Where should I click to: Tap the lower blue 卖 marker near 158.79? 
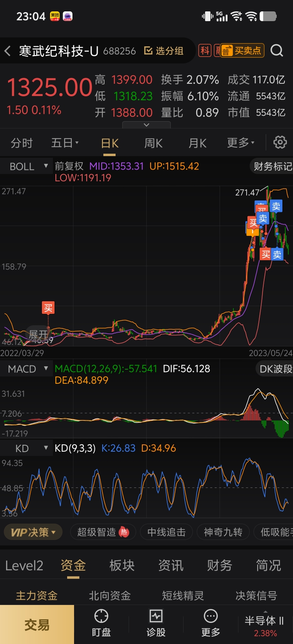(277, 255)
